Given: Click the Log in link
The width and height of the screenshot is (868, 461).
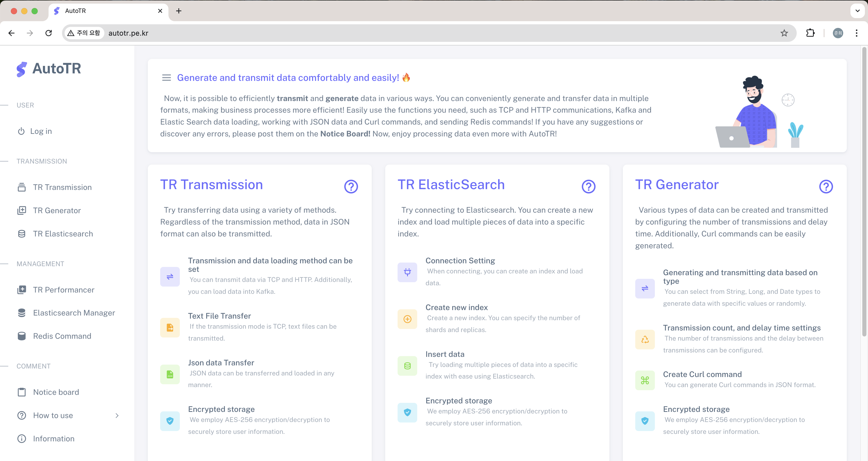Looking at the screenshot, I should coord(41,131).
